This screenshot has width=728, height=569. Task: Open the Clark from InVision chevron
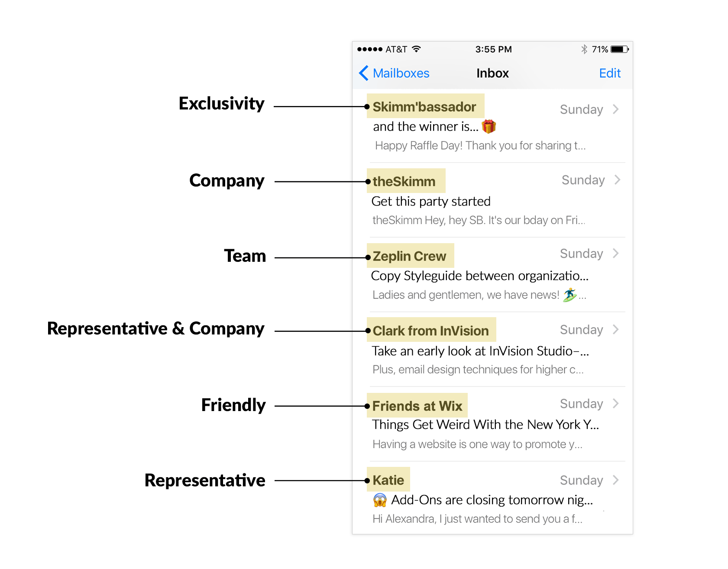point(616,329)
